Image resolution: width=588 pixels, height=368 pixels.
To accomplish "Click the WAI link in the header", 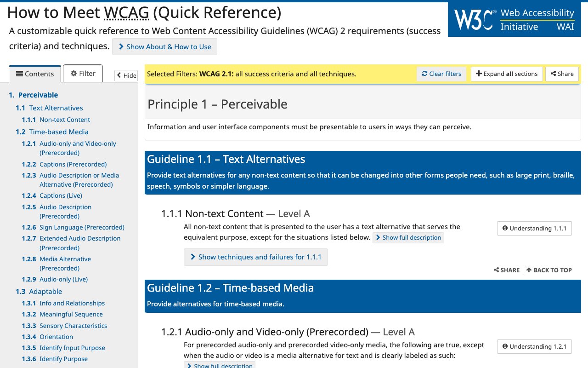I will coord(565,27).
